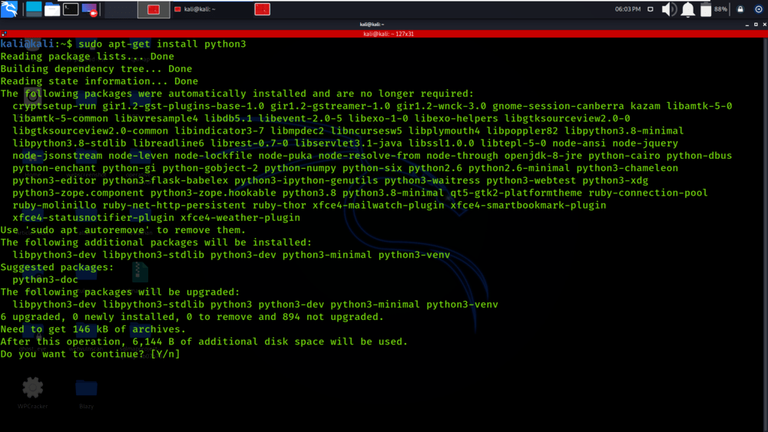Viewport: 768px width, 432px height.
Task: Click the terminal prompt after [Y/n]
Action: pyautogui.click(x=184, y=354)
